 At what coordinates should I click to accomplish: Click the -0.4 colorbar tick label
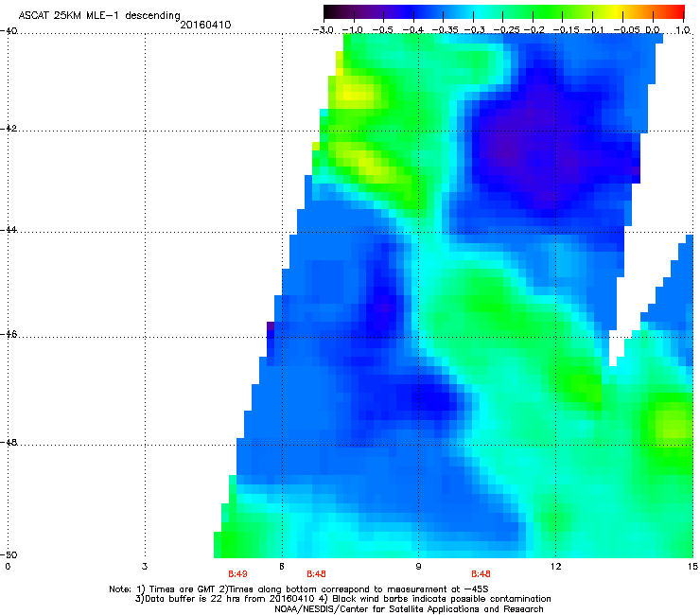tap(413, 30)
